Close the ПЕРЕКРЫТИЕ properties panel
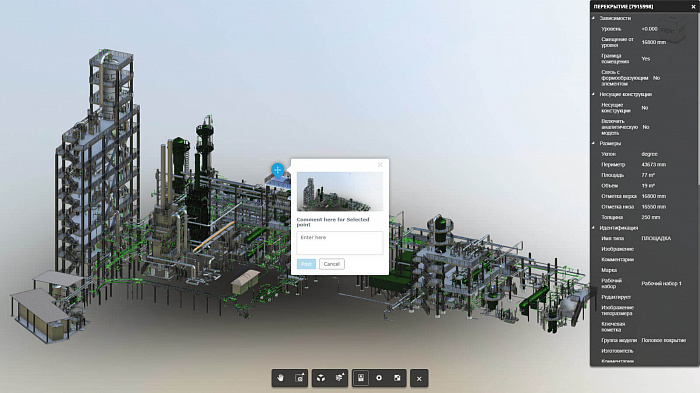 pyautogui.click(x=693, y=6)
